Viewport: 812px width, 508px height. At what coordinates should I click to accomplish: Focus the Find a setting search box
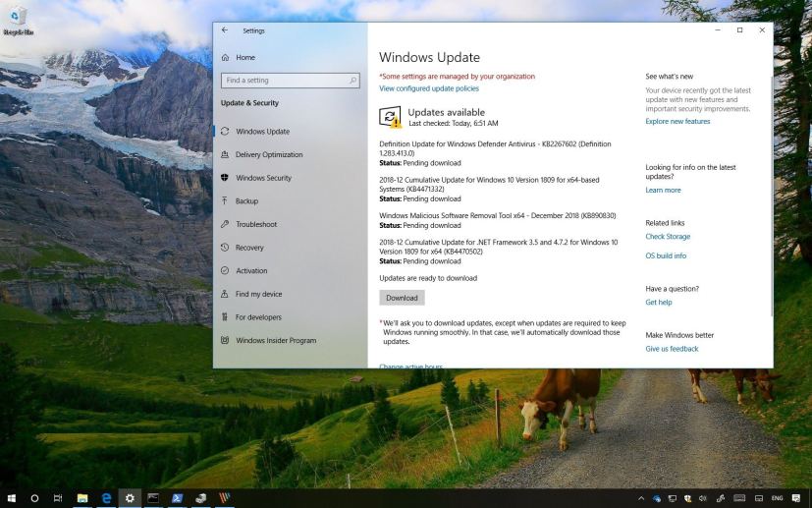[290, 81]
